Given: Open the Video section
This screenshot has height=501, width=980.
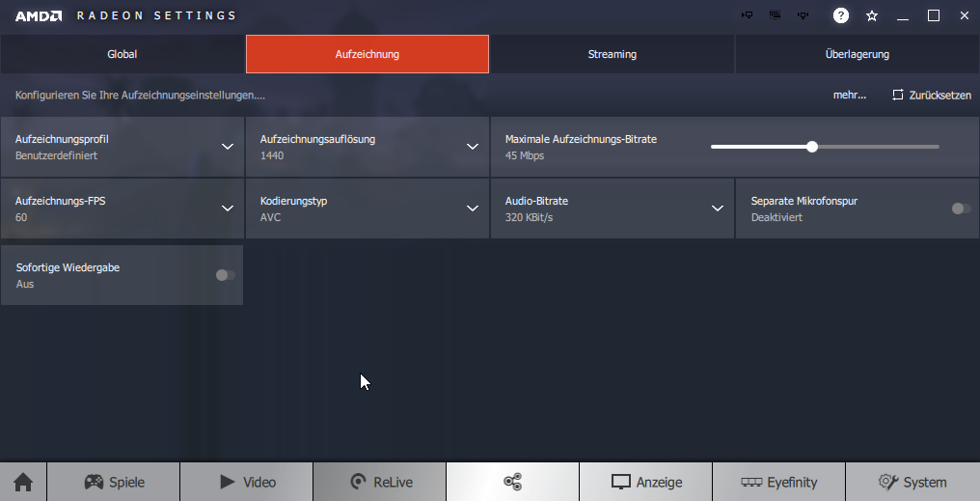Looking at the screenshot, I should (x=247, y=482).
